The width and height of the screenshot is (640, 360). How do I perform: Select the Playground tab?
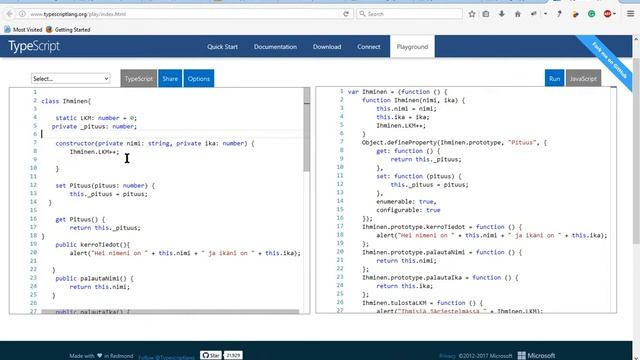412,47
